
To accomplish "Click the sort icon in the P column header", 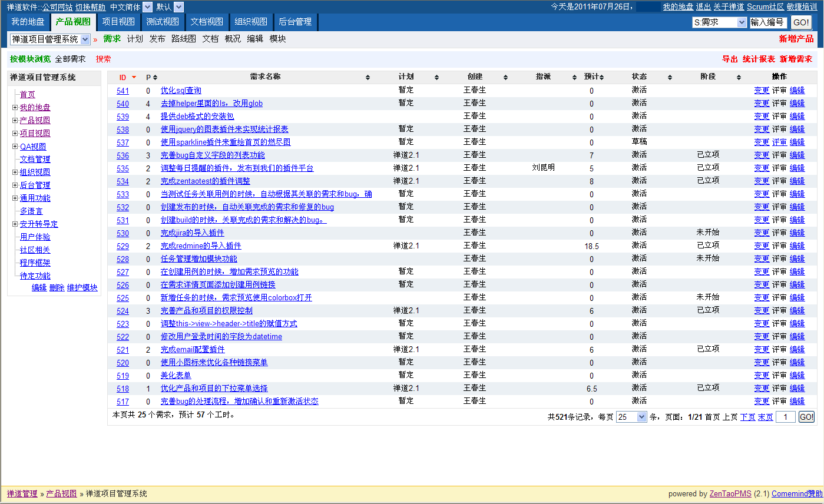I will (155, 78).
